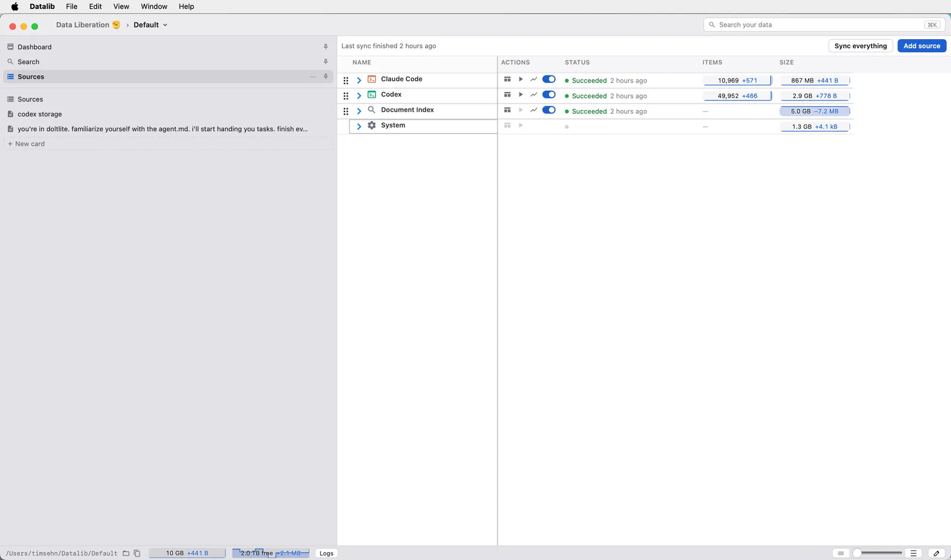951x560 pixels.
Task: Open the Datalib menu
Action: point(42,7)
